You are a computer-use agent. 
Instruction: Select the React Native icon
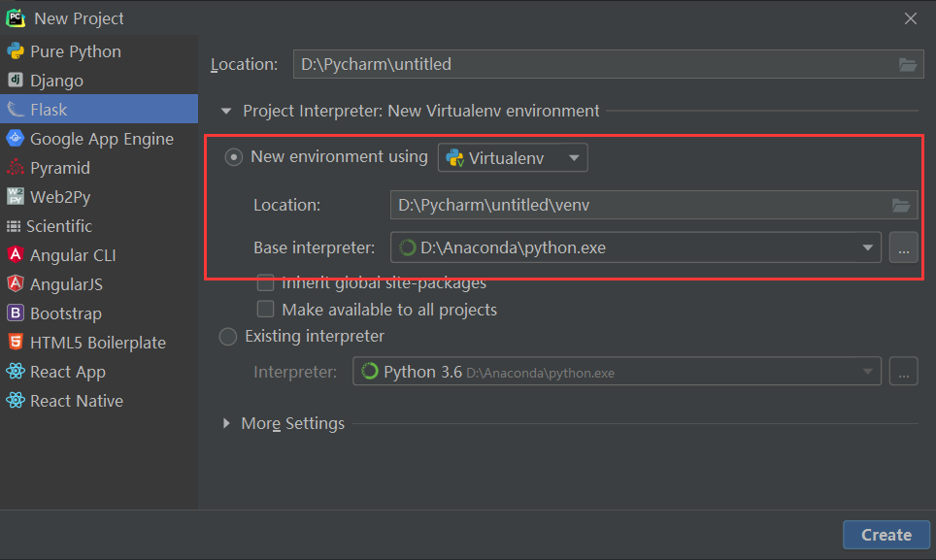coord(16,400)
